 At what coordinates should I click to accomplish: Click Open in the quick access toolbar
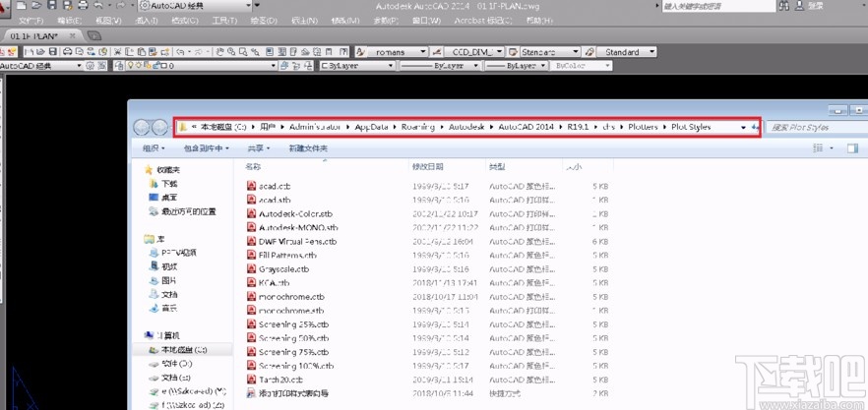point(36,6)
